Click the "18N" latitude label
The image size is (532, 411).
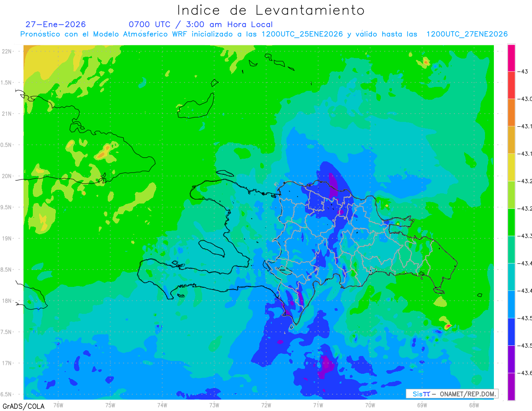[x=7, y=301]
